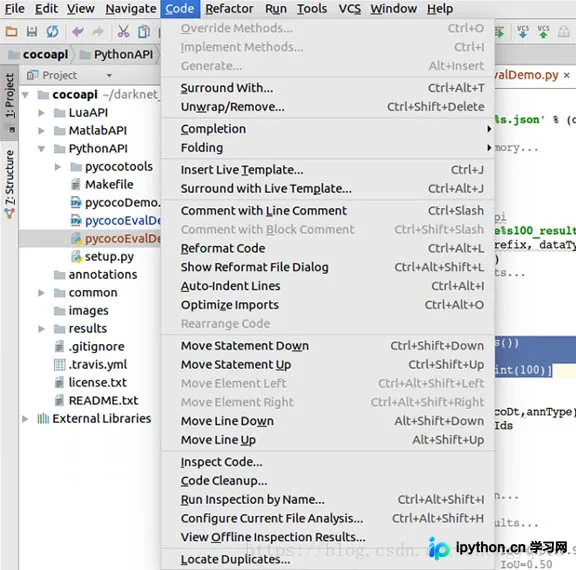This screenshot has height=570, width=576.
Task: Select Surround with Live Template...
Action: point(327,189)
